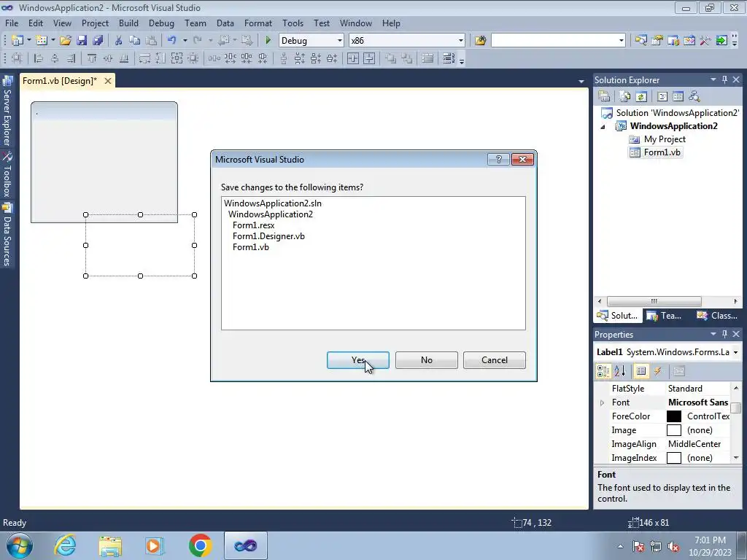Open Properties Window via toolbar icon

657,41
